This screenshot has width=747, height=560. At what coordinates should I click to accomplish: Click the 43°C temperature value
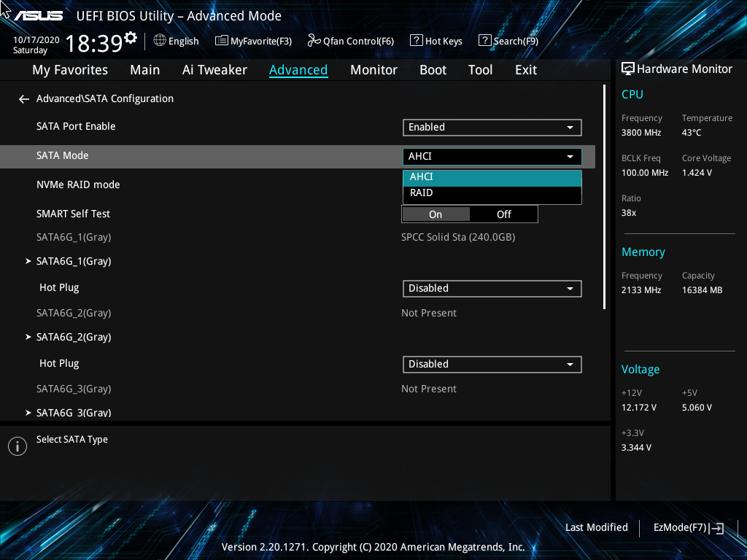(x=692, y=133)
